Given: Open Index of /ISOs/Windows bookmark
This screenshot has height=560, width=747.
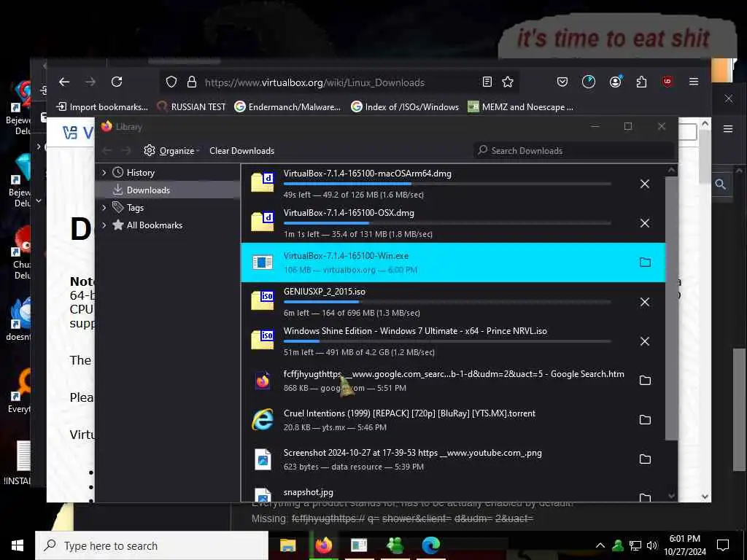Looking at the screenshot, I should coord(405,106).
